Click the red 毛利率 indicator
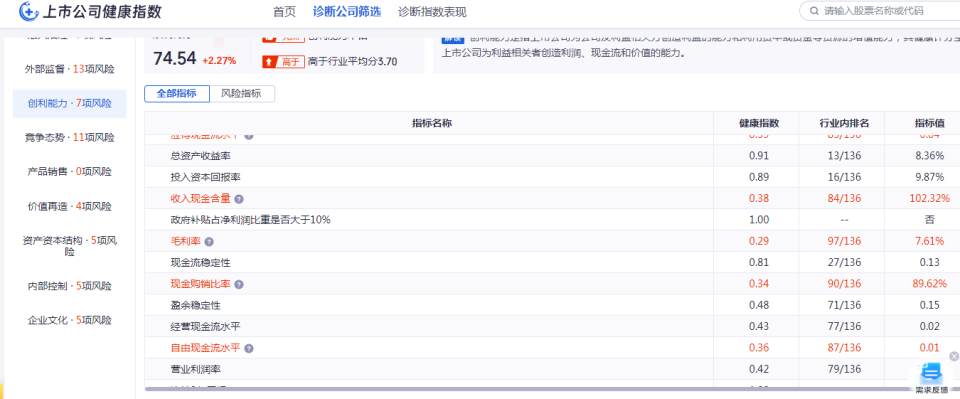Screen dimensions: 960x399 [186, 242]
